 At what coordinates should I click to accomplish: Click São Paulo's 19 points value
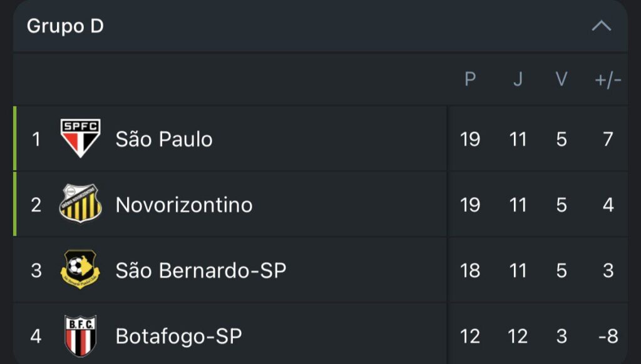coord(470,139)
